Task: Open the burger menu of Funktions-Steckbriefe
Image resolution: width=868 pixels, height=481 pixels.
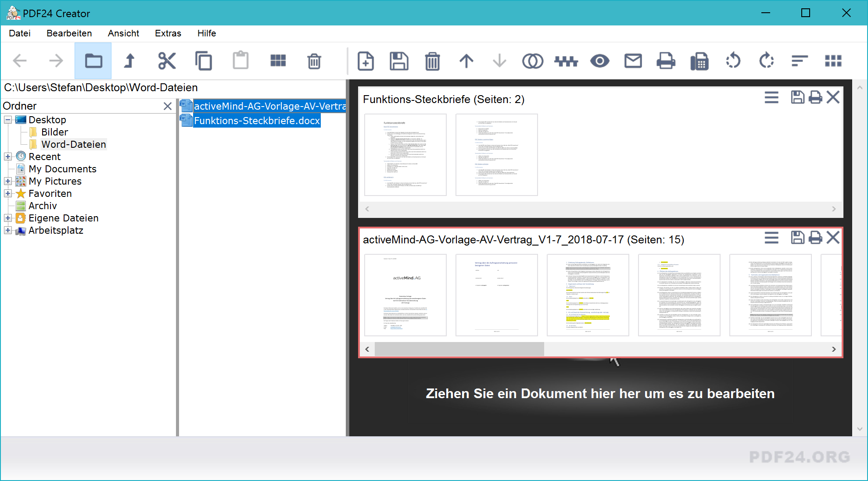Action: pyautogui.click(x=771, y=97)
